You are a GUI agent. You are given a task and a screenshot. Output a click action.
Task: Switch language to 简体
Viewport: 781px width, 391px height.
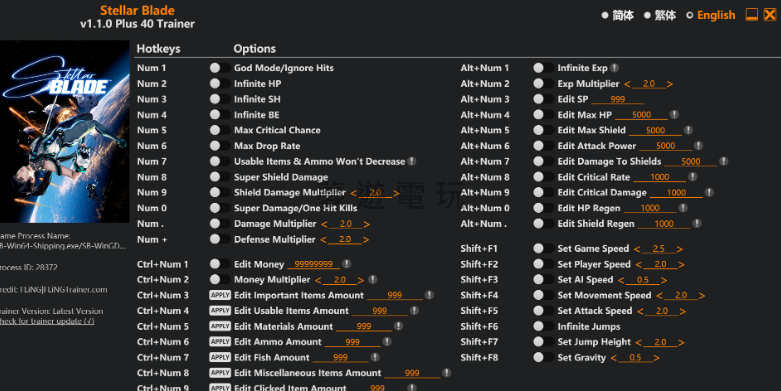[618, 15]
